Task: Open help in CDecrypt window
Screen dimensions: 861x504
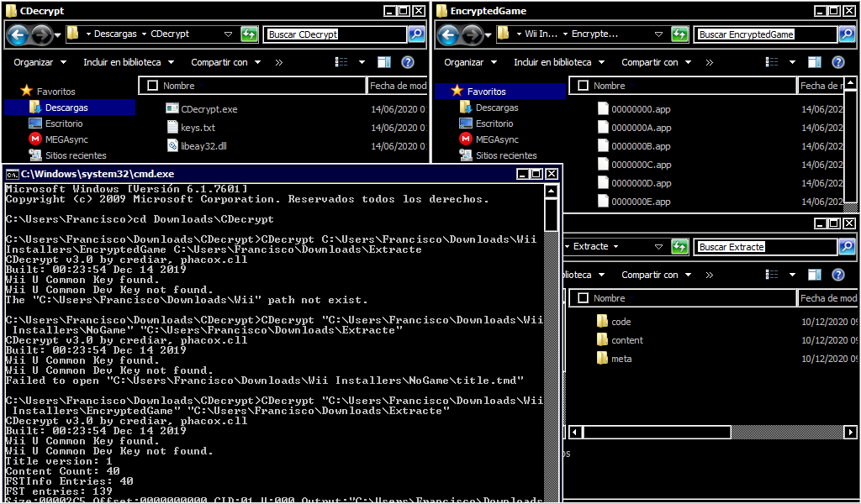Action: (x=408, y=62)
